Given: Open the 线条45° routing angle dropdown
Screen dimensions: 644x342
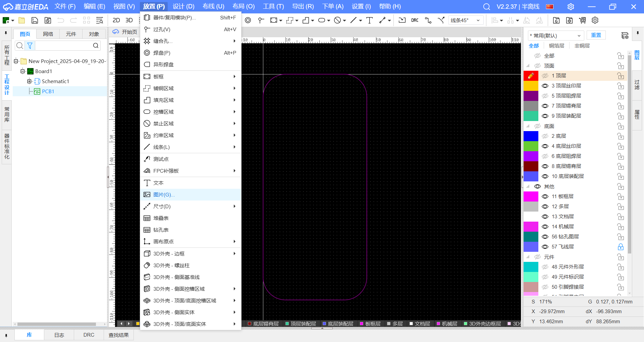Looking at the screenshot, I should [x=466, y=20].
